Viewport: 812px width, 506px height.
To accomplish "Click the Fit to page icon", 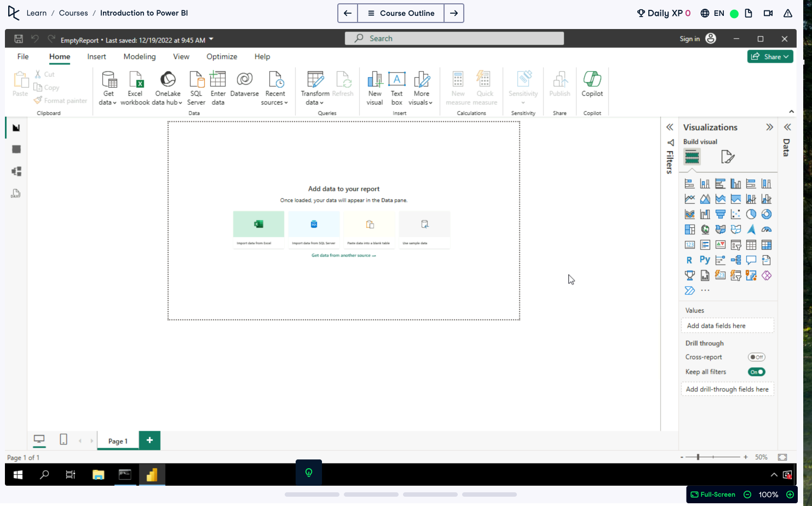I will pos(782,457).
